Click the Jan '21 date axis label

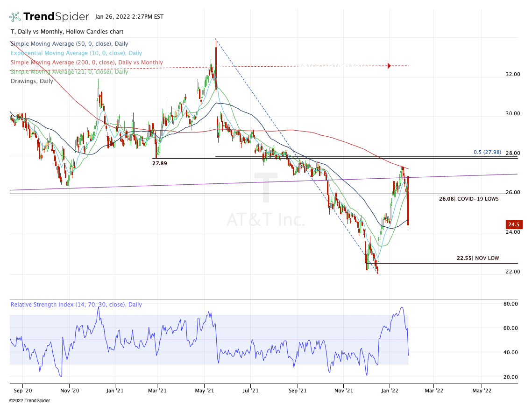[x=115, y=391]
